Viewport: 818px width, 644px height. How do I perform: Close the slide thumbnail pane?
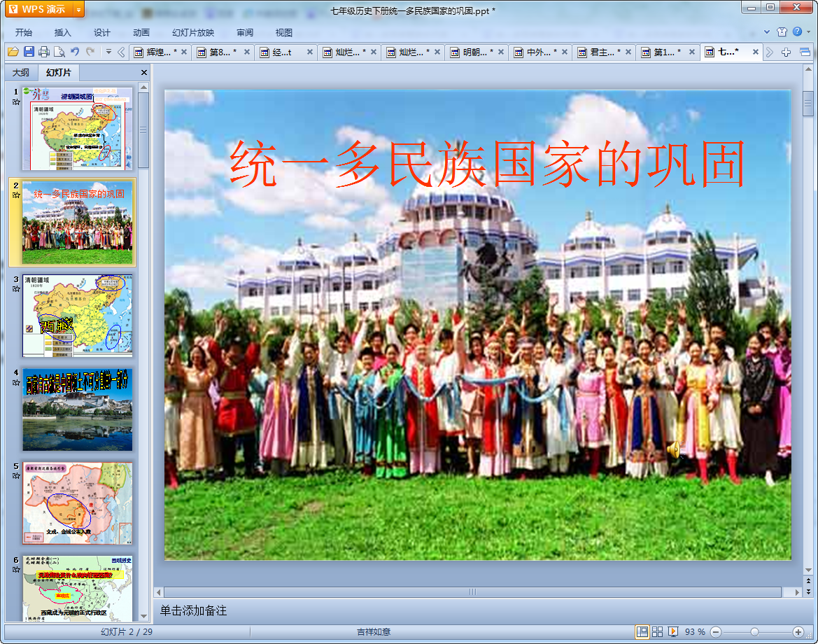[144, 73]
